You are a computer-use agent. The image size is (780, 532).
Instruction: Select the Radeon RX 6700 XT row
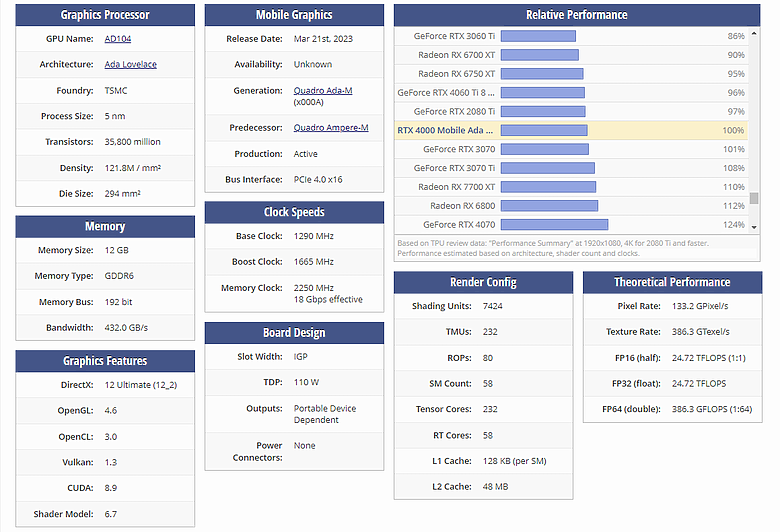pos(571,55)
